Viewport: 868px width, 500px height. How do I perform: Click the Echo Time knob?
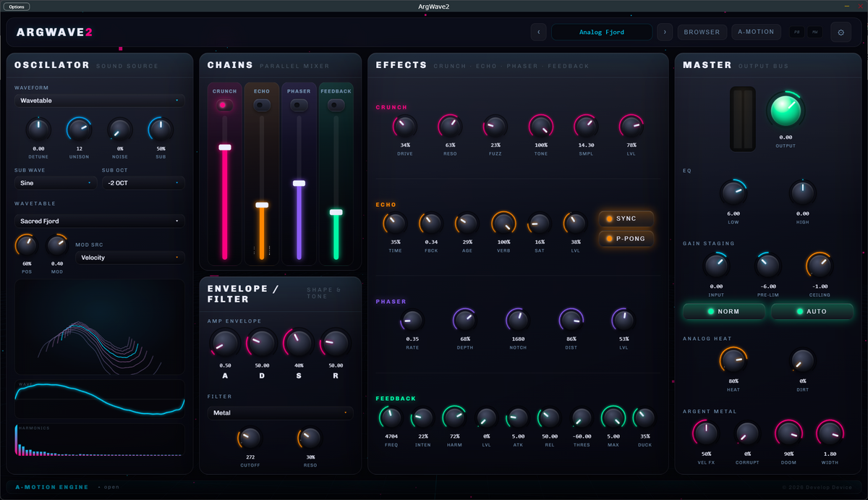click(396, 223)
